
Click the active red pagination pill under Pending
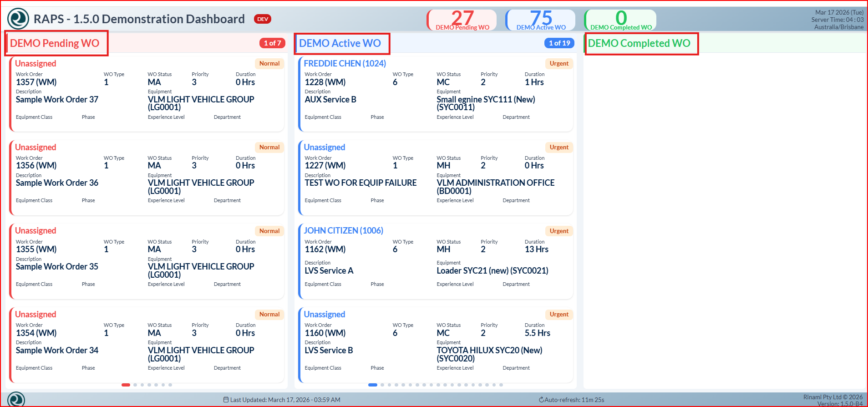[x=126, y=385]
